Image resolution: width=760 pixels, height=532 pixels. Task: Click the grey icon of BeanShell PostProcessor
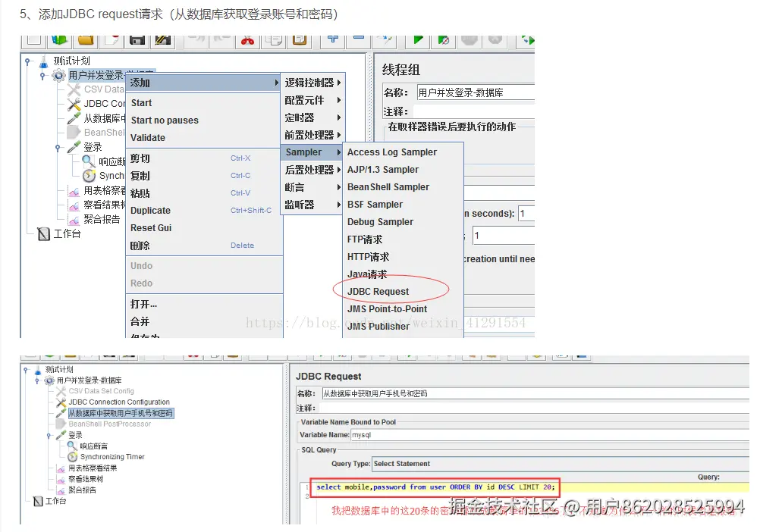(x=61, y=424)
